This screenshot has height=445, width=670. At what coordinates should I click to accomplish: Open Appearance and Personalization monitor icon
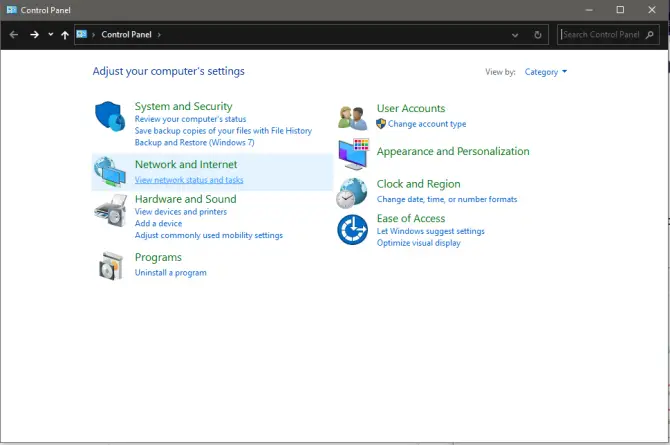coord(353,154)
